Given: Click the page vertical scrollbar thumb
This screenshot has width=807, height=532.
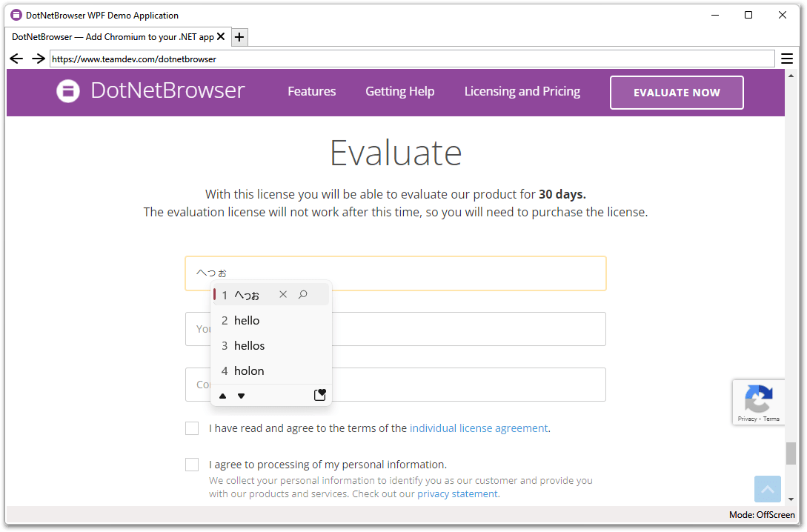Looking at the screenshot, I should (x=791, y=453).
